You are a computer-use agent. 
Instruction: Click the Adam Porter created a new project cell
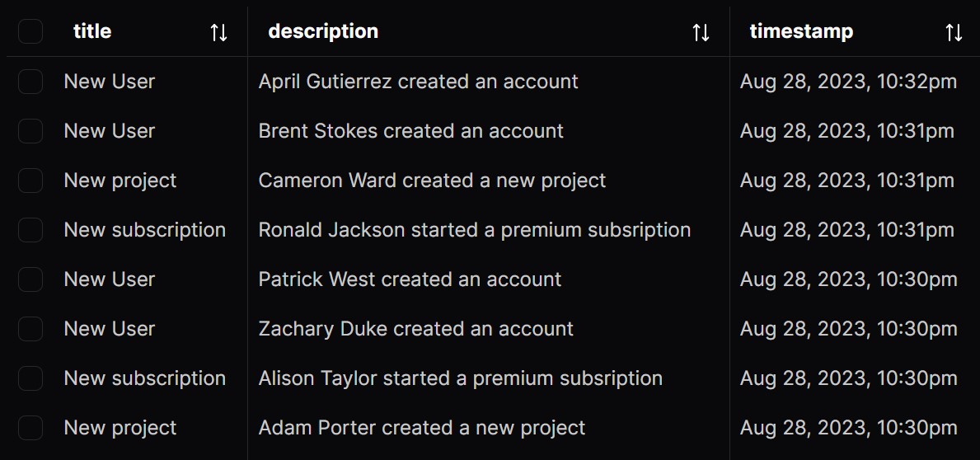click(x=421, y=428)
